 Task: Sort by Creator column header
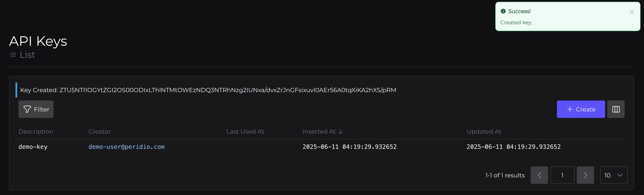click(99, 132)
